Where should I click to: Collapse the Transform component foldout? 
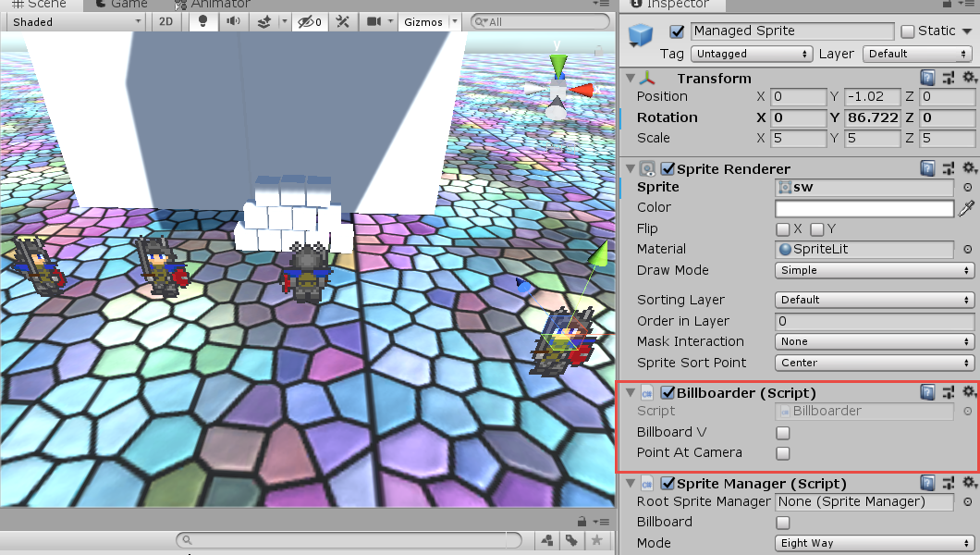point(631,79)
